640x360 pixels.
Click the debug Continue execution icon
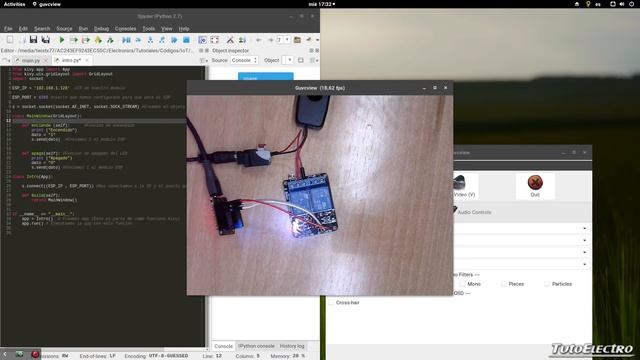pyautogui.click(x=174, y=40)
